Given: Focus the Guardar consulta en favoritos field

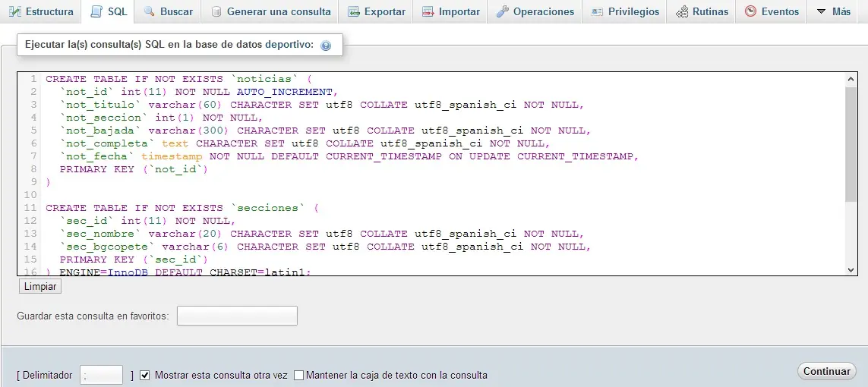Looking at the screenshot, I should [x=237, y=316].
